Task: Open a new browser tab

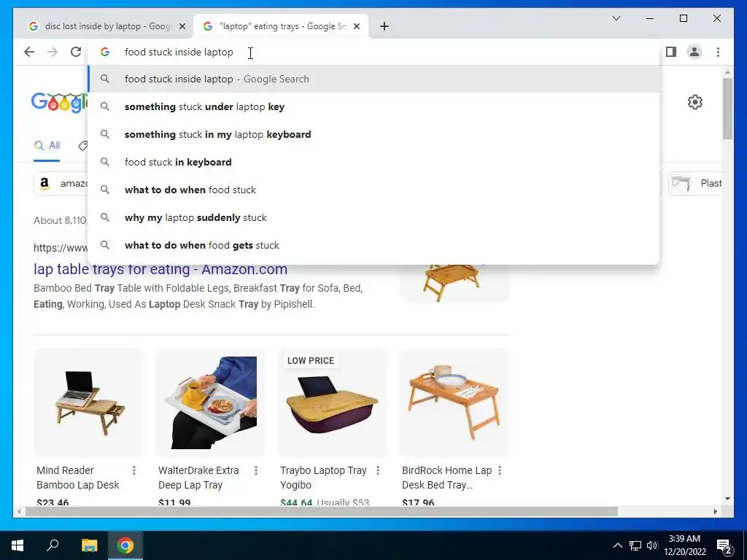Action: click(384, 26)
